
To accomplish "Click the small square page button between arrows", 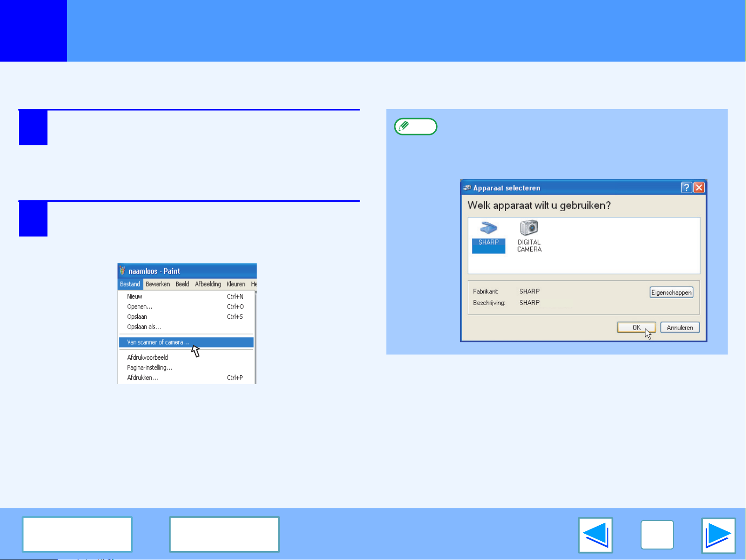I will [657, 535].
